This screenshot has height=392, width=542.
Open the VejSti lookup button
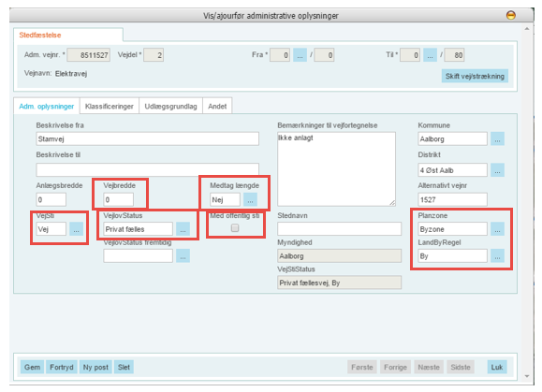tap(76, 229)
